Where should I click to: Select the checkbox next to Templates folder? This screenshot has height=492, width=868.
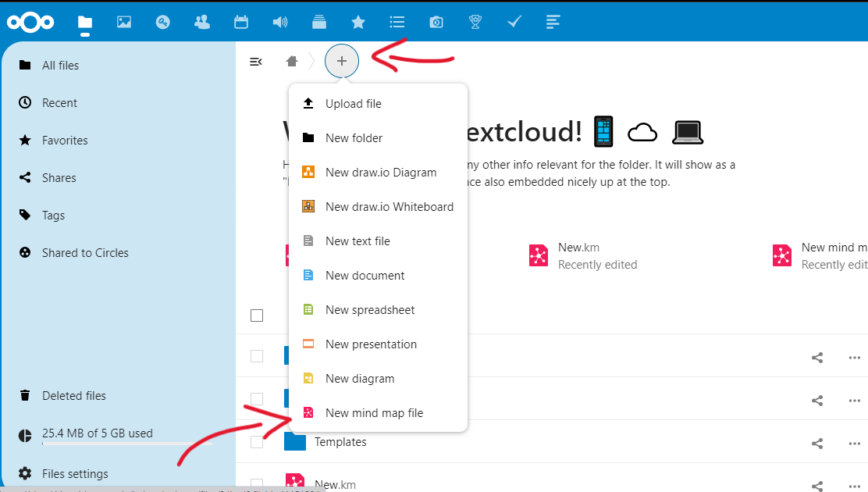(x=258, y=441)
